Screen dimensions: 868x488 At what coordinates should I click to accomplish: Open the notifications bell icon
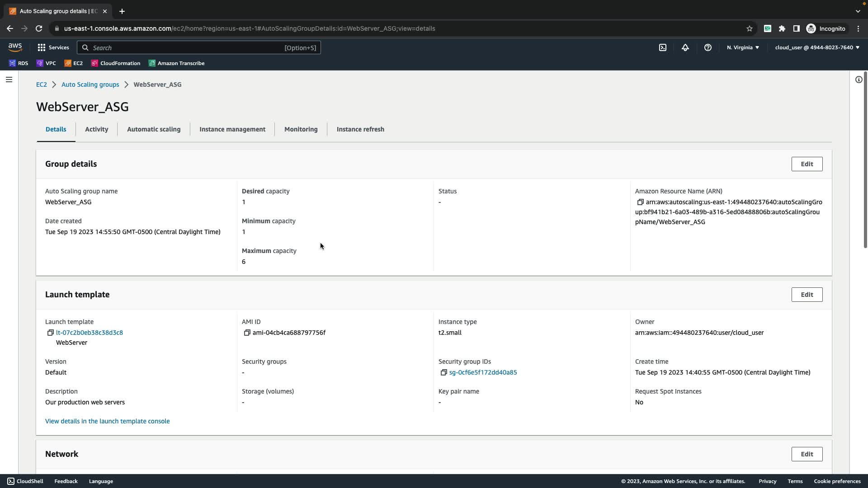click(x=685, y=47)
